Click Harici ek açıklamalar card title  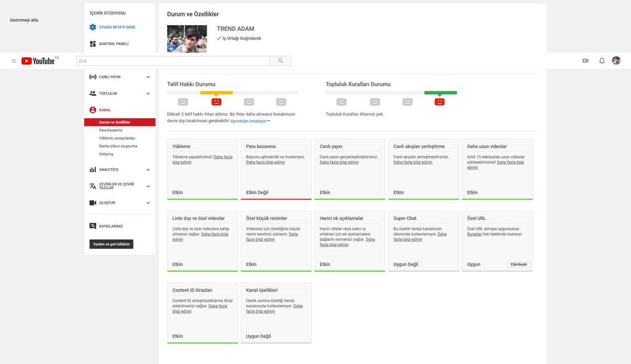342,219
